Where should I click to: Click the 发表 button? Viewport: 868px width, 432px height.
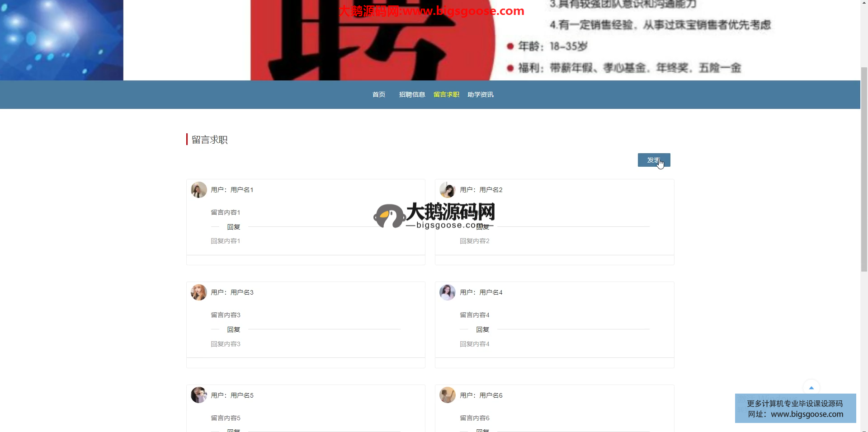[x=654, y=160]
